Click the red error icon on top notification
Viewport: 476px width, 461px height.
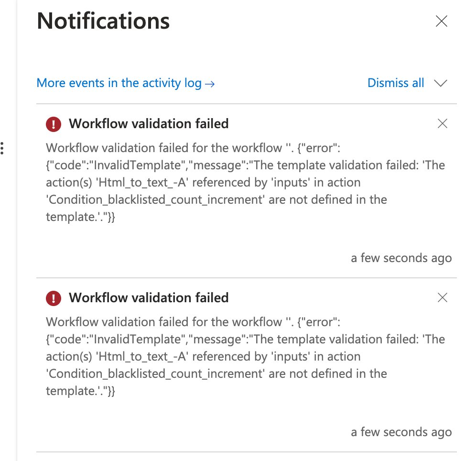point(54,124)
